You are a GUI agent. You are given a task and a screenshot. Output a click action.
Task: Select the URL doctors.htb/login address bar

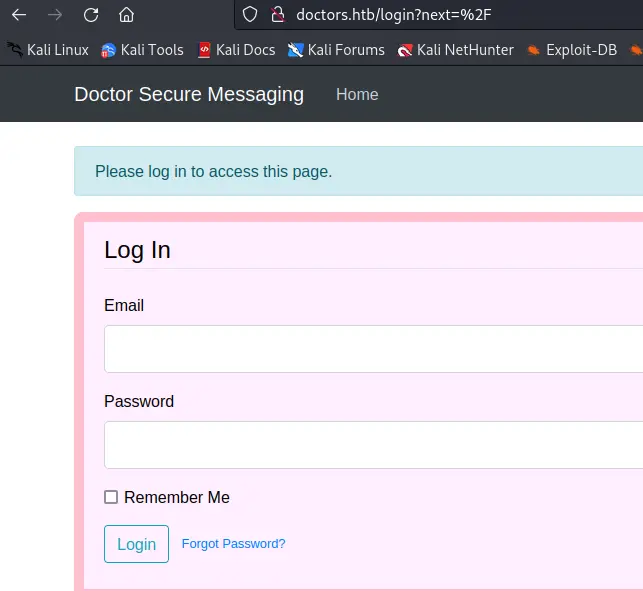(x=439, y=15)
